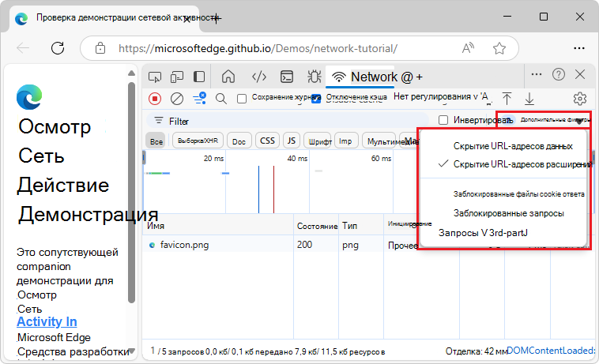Image resolution: width=599 pixels, height=364 pixels.
Task: Click the browser refresh icon
Action: click(58, 48)
